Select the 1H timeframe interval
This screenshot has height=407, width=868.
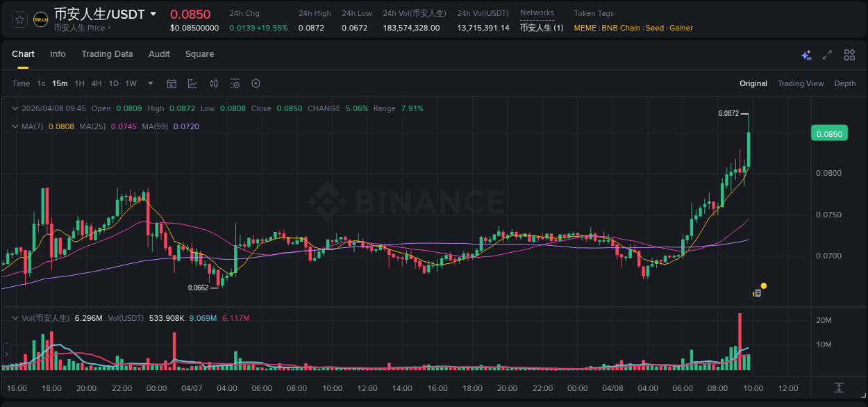click(78, 83)
